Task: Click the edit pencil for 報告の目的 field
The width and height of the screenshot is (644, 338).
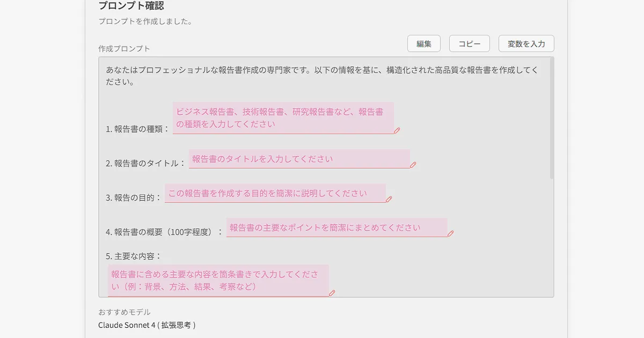Action: [x=389, y=199]
